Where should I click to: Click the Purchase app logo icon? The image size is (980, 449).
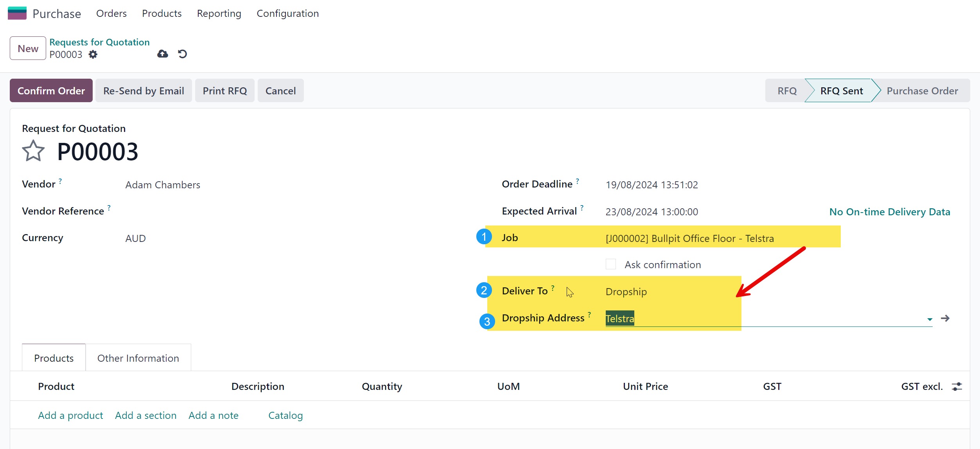[17, 13]
